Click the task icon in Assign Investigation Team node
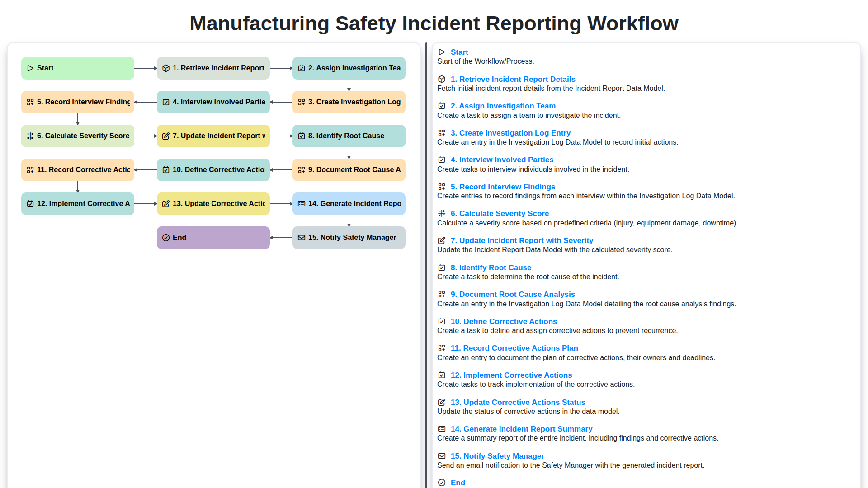This screenshot has height=488, width=868. coord(302,68)
